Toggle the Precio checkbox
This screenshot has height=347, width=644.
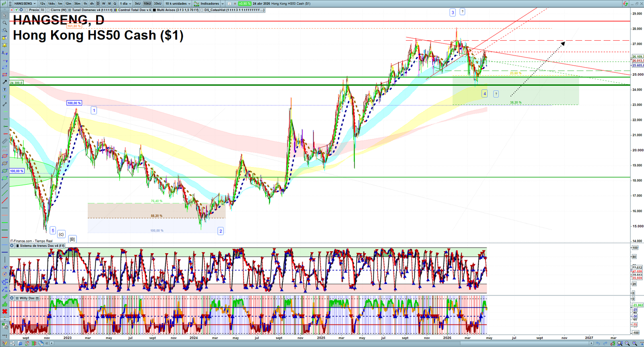point(27,10)
